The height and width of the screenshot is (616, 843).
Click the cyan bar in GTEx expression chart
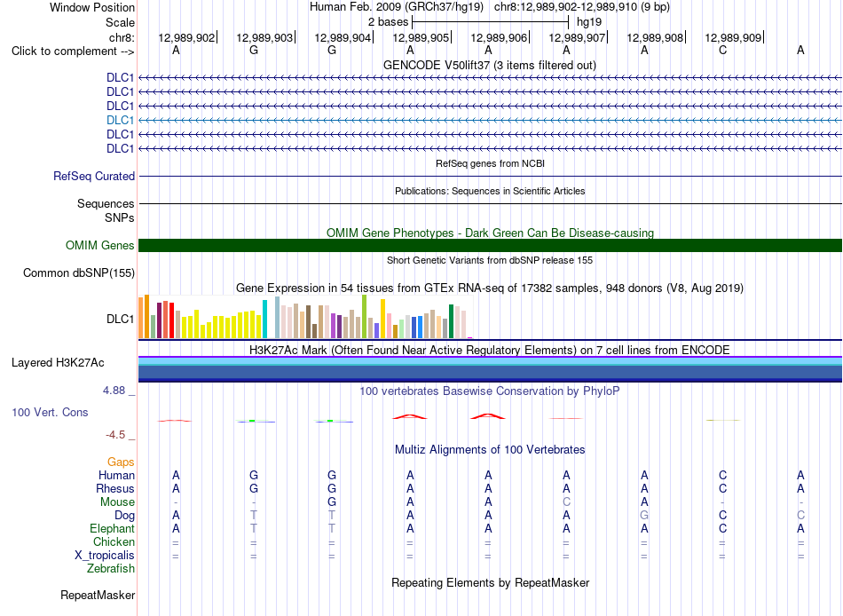(264, 319)
